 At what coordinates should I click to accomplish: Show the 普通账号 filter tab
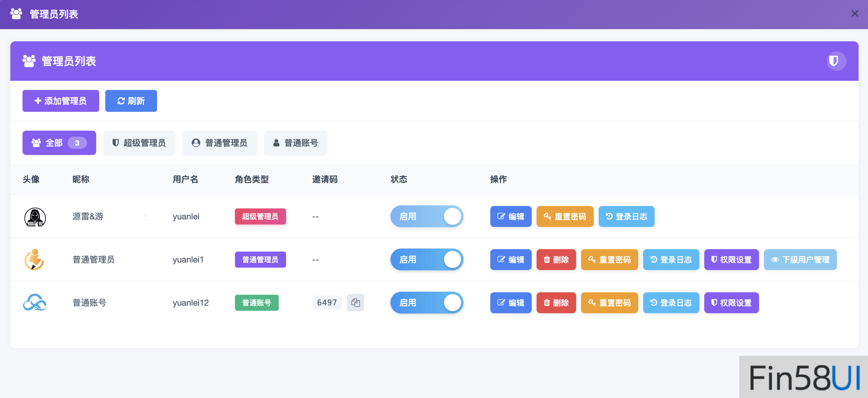tap(295, 143)
